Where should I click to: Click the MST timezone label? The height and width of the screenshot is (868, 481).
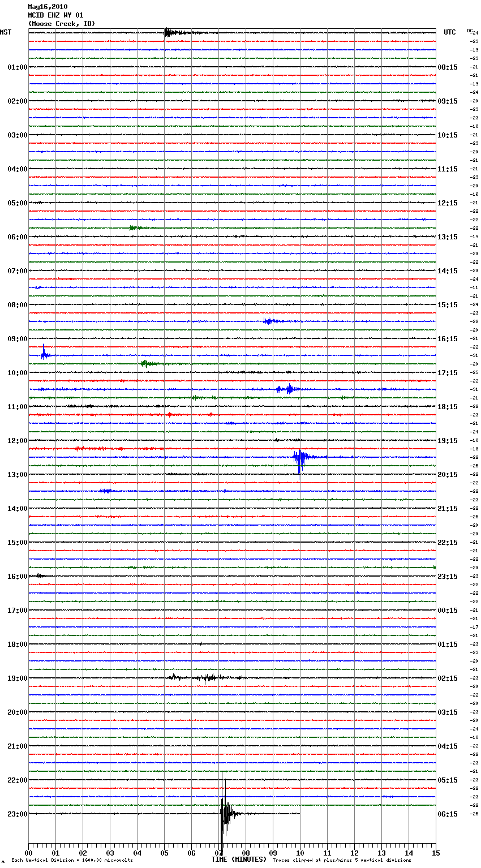(x=6, y=32)
